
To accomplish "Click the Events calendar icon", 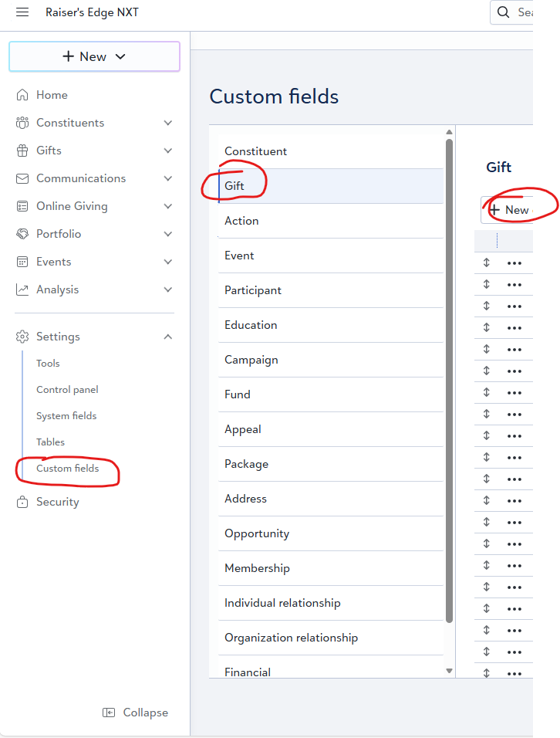I will (22, 262).
